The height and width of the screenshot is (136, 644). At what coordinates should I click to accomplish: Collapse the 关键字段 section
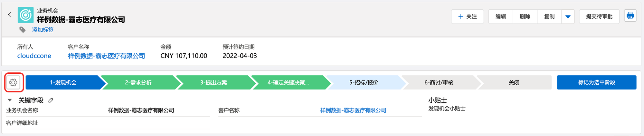point(10,100)
